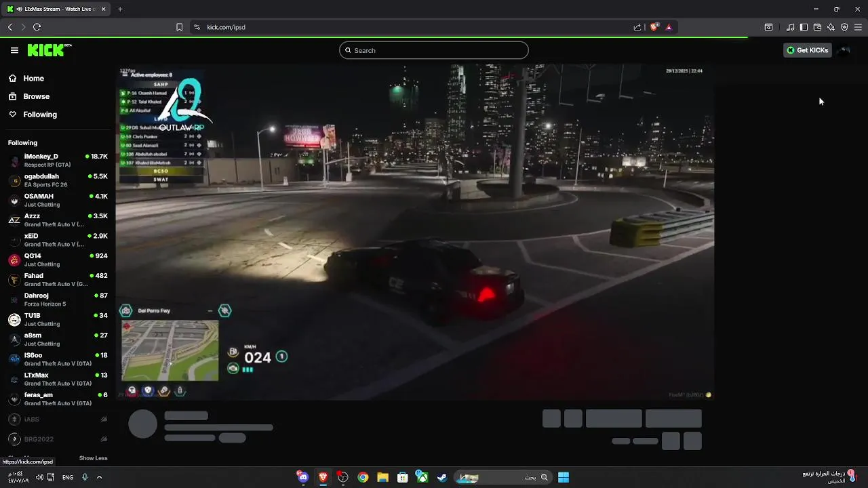The image size is (868, 488).
Task: Click the KICK logo
Action: pyautogui.click(x=49, y=50)
